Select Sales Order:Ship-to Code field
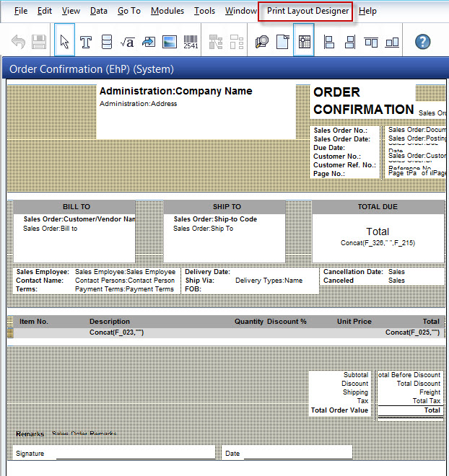 click(215, 219)
